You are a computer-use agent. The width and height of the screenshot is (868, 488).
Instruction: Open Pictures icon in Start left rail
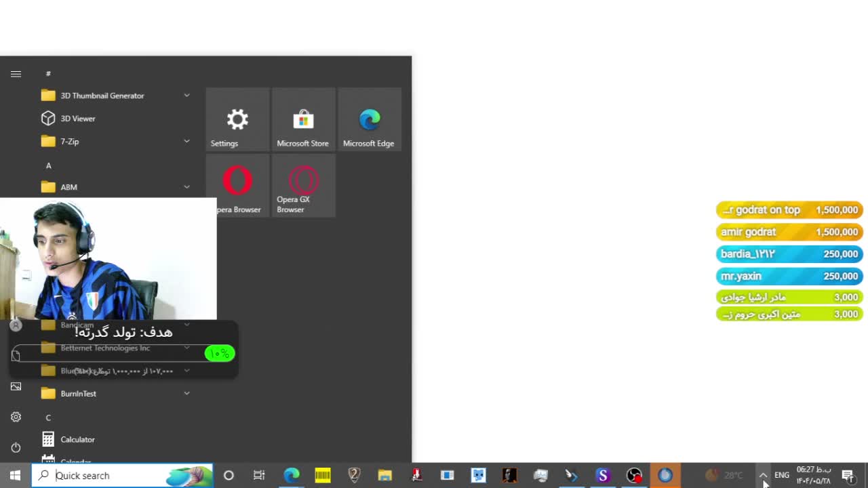(16, 386)
